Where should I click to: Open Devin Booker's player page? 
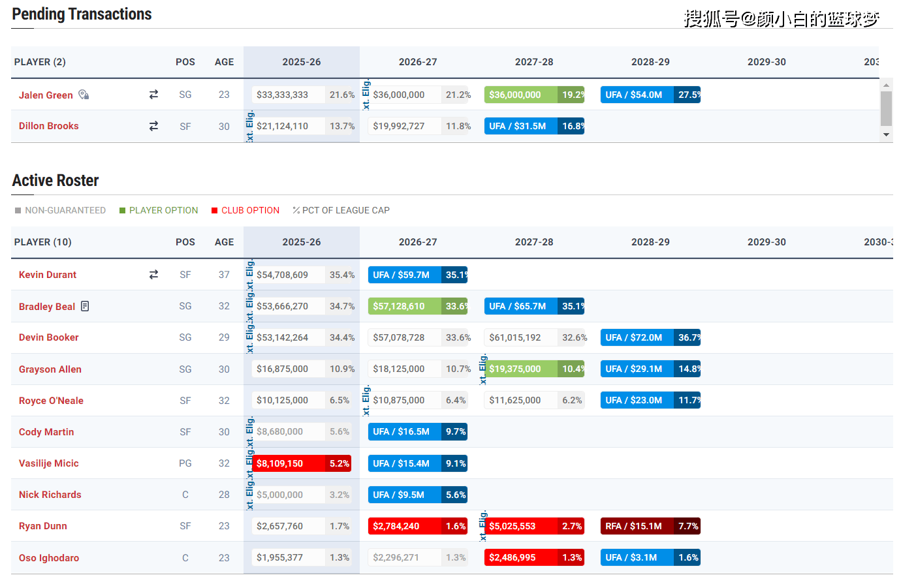(x=48, y=337)
